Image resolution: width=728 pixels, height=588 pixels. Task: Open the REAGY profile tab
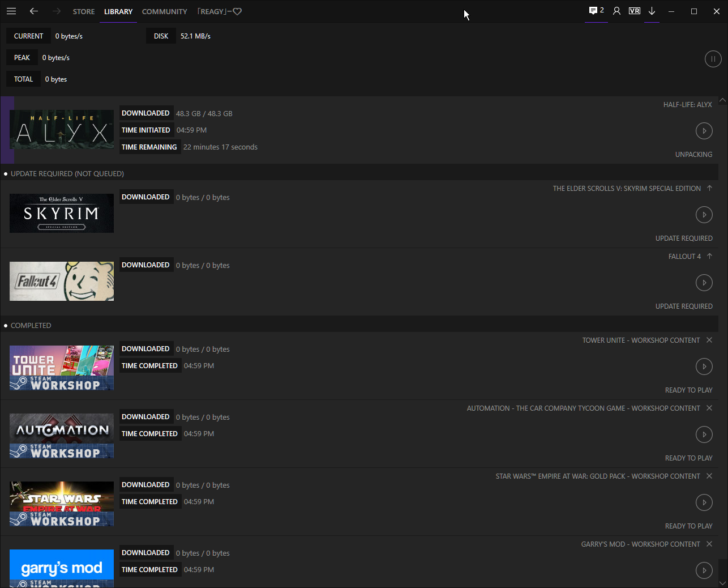pos(219,11)
